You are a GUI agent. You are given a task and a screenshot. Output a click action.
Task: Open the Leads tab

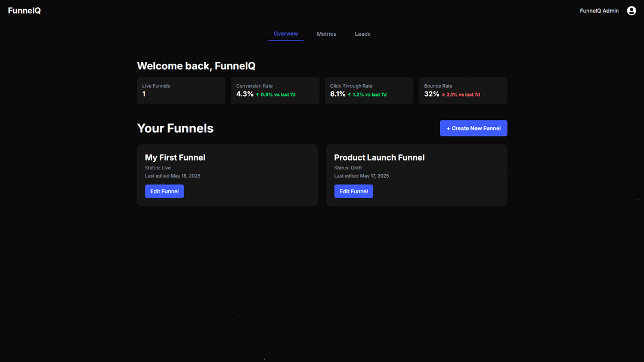(363, 34)
